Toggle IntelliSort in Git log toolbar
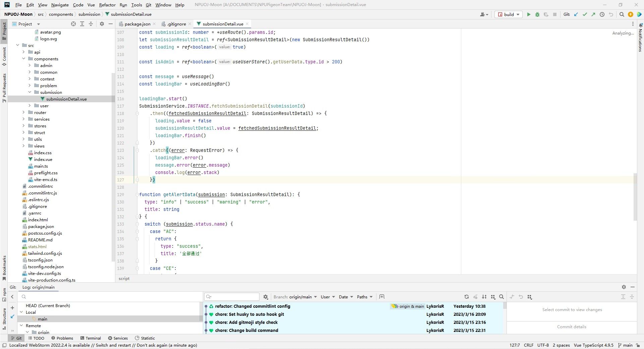The image size is (644, 349). 484,297
